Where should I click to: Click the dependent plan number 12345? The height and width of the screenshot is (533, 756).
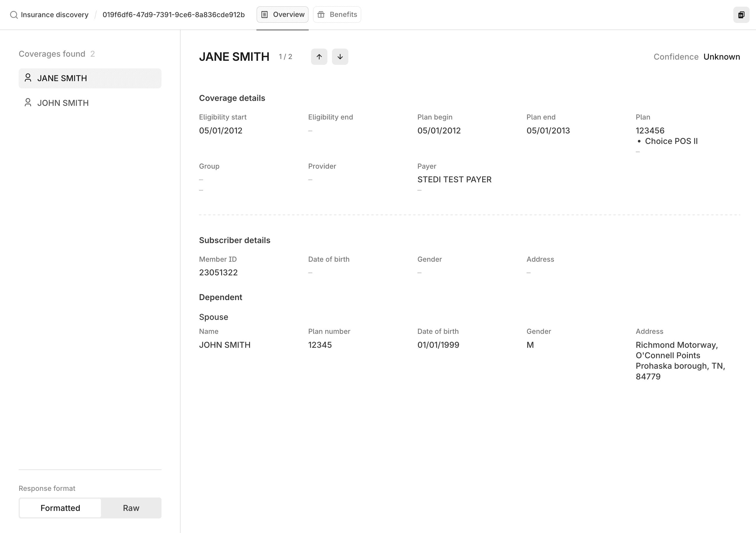[320, 345]
